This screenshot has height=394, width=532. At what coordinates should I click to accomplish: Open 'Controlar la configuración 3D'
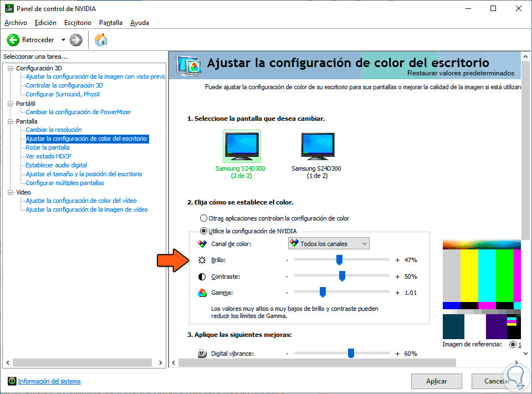[64, 85]
